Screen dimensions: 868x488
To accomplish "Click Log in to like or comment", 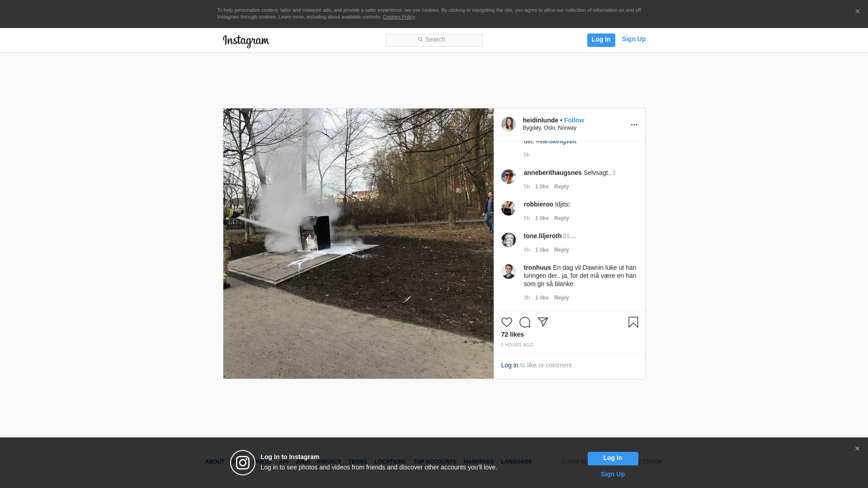I will pyautogui.click(x=509, y=365).
